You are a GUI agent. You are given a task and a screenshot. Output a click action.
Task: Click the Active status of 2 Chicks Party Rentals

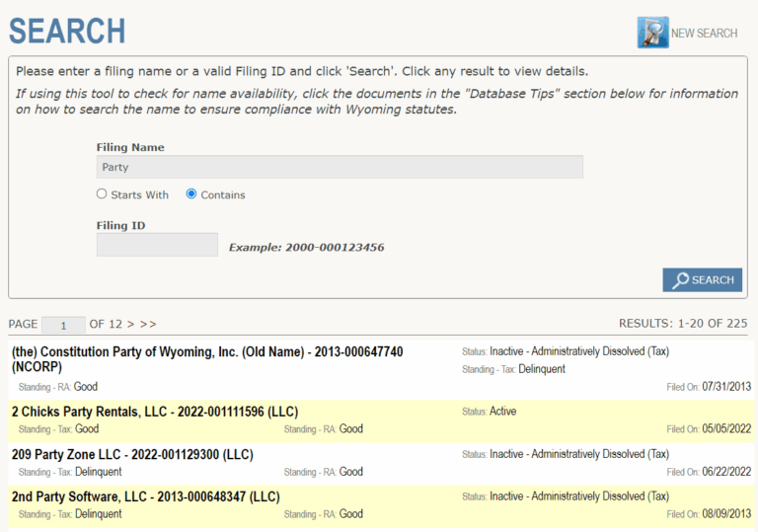pos(502,412)
